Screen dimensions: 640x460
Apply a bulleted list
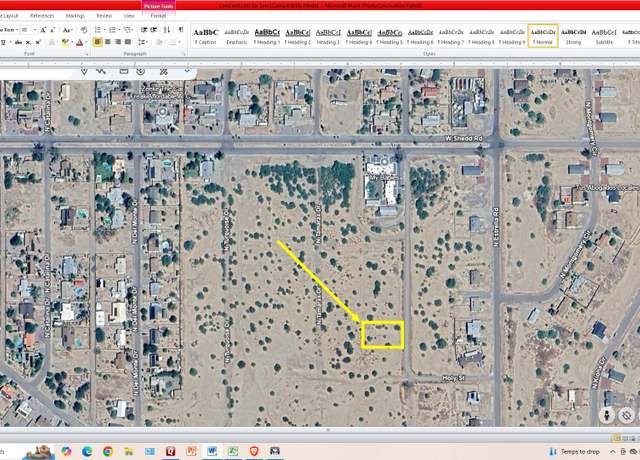[x=98, y=30]
